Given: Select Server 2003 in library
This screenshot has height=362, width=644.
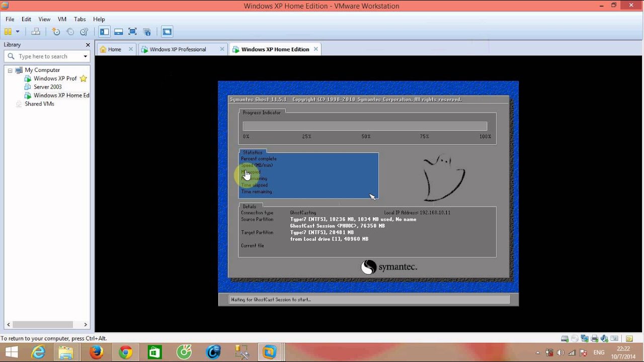Looking at the screenshot, I should (47, 87).
